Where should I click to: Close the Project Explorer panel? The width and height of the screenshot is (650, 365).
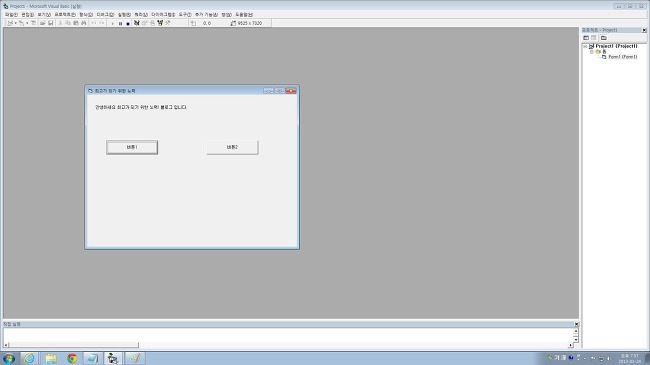click(644, 30)
